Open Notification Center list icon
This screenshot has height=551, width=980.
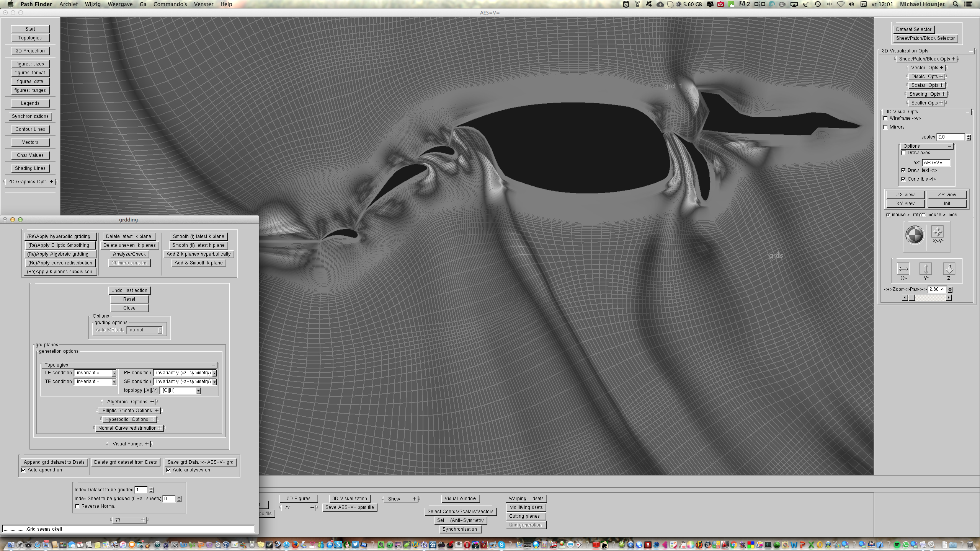(968, 4)
